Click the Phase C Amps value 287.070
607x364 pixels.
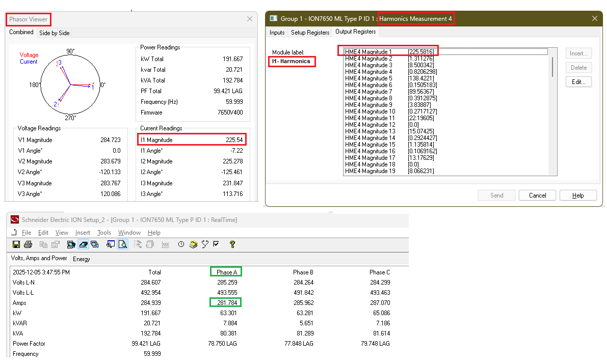click(380, 303)
